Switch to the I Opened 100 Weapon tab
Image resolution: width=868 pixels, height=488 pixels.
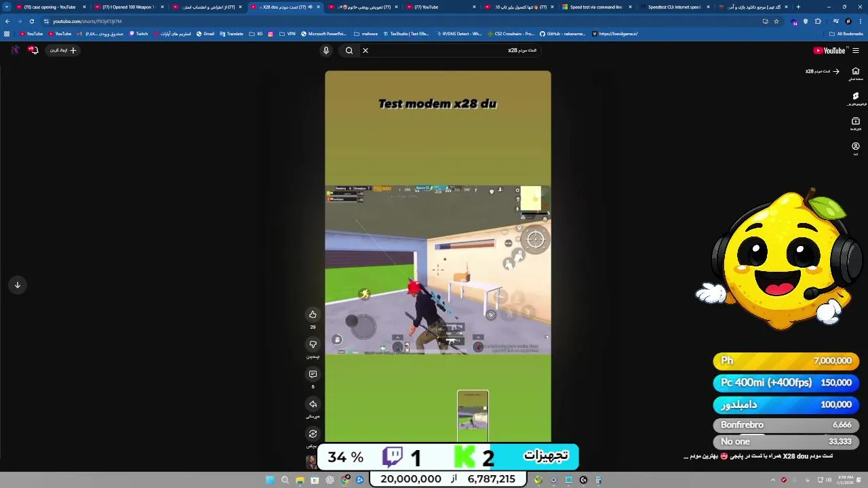[x=127, y=7]
